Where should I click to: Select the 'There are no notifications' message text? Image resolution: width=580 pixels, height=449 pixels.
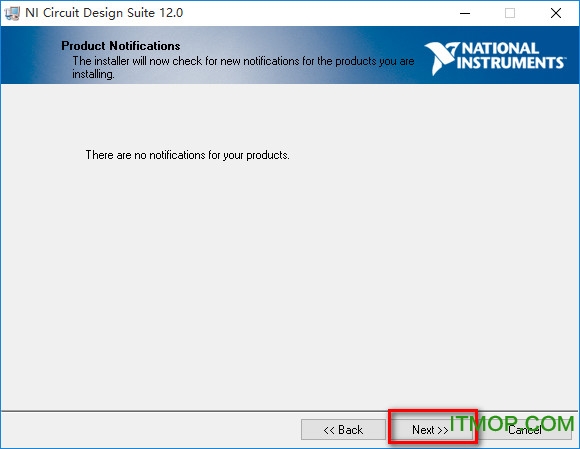point(188,155)
